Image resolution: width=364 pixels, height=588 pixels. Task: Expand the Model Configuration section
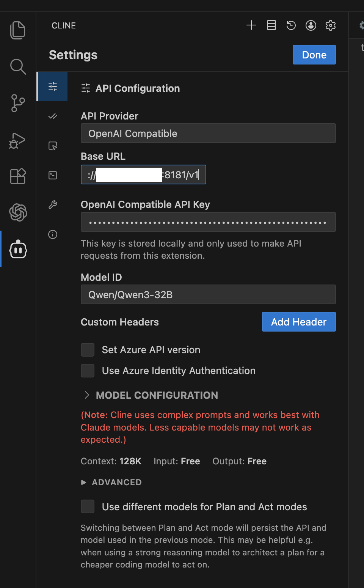[157, 395]
